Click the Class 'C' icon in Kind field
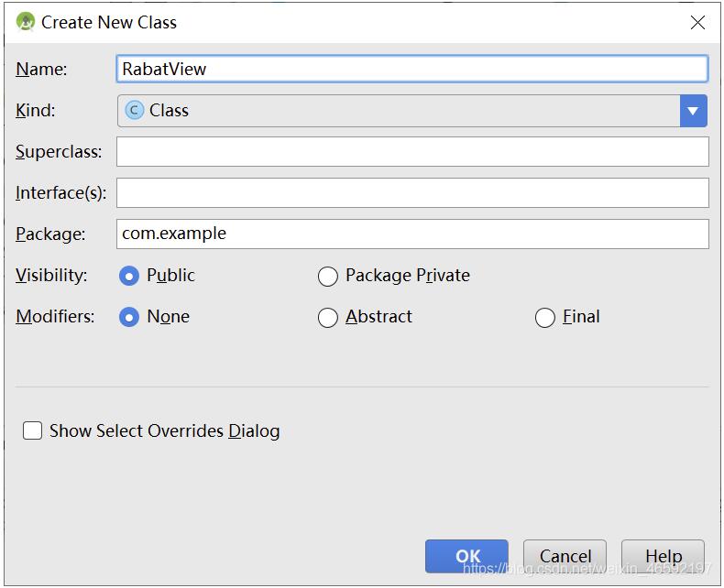The image size is (724, 588). point(135,111)
